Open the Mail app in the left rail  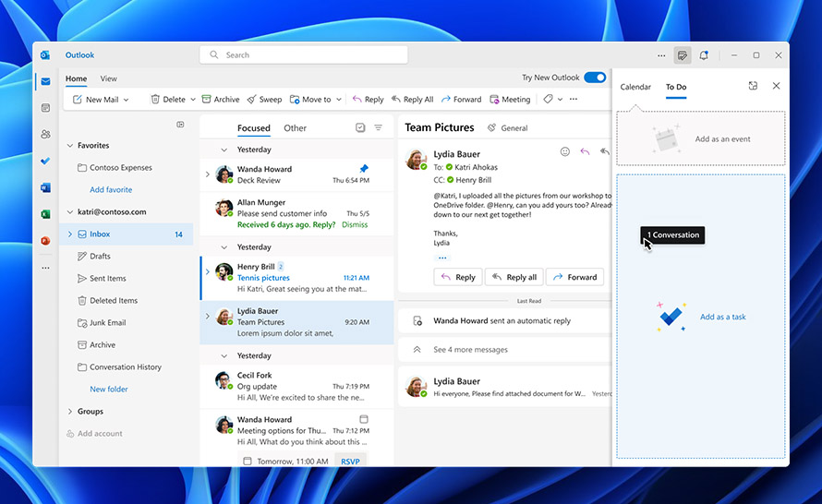click(x=45, y=82)
